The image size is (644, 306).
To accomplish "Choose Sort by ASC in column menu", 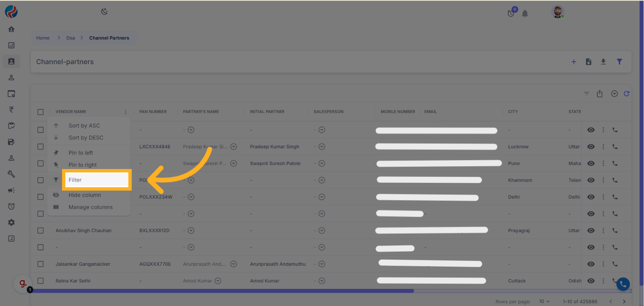I will coord(84,126).
